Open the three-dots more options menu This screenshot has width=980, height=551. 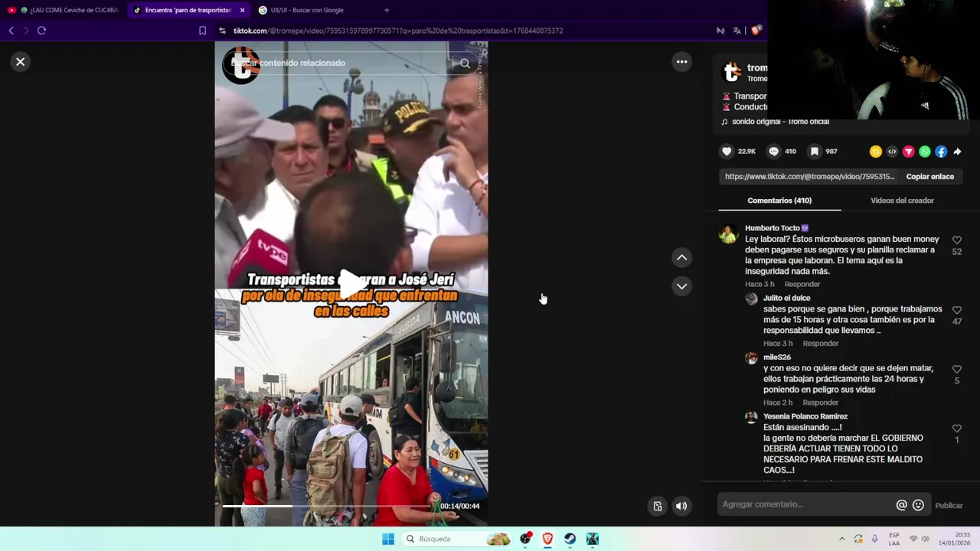681,62
